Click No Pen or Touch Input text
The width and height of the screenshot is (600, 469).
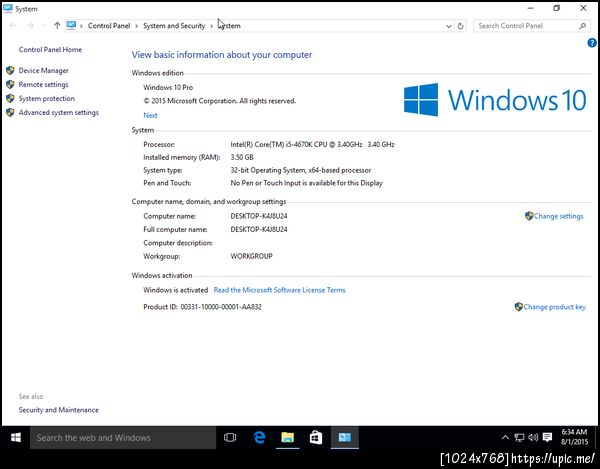point(307,183)
